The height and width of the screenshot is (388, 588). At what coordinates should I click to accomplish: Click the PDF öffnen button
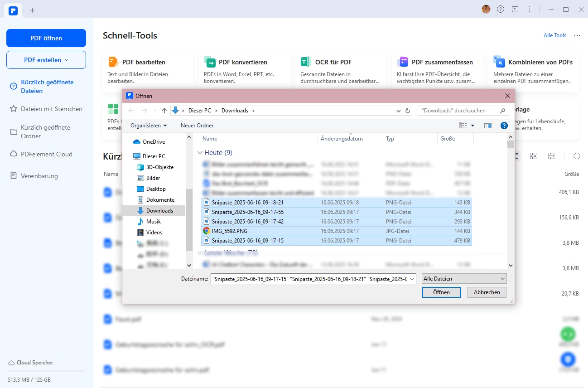point(46,38)
